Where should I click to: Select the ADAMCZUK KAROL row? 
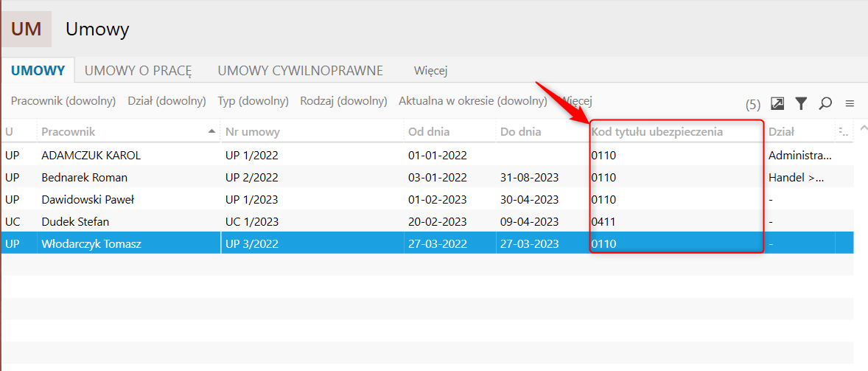click(427, 156)
